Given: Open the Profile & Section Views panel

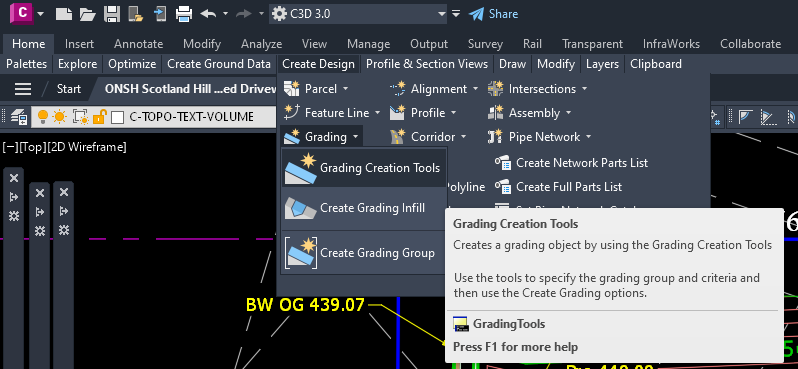Looking at the screenshot, I should (426, 64).
